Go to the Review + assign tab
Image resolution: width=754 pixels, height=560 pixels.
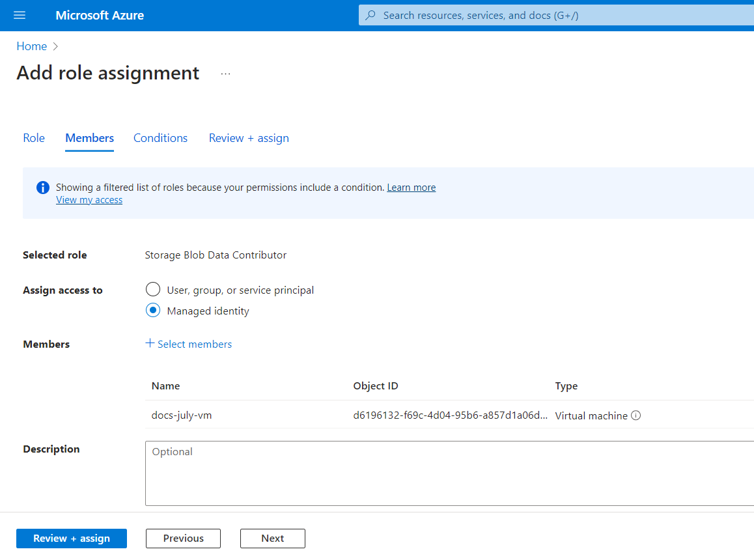249,138
